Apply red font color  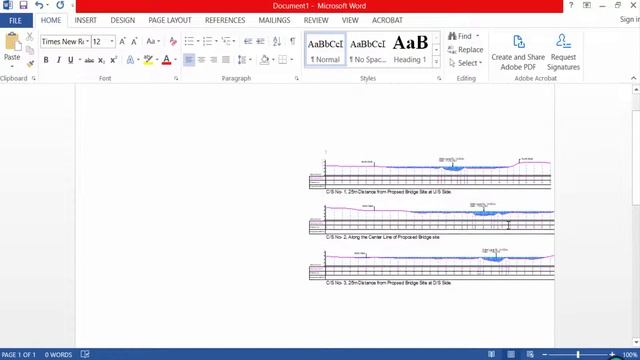click(x=167, y=60)
